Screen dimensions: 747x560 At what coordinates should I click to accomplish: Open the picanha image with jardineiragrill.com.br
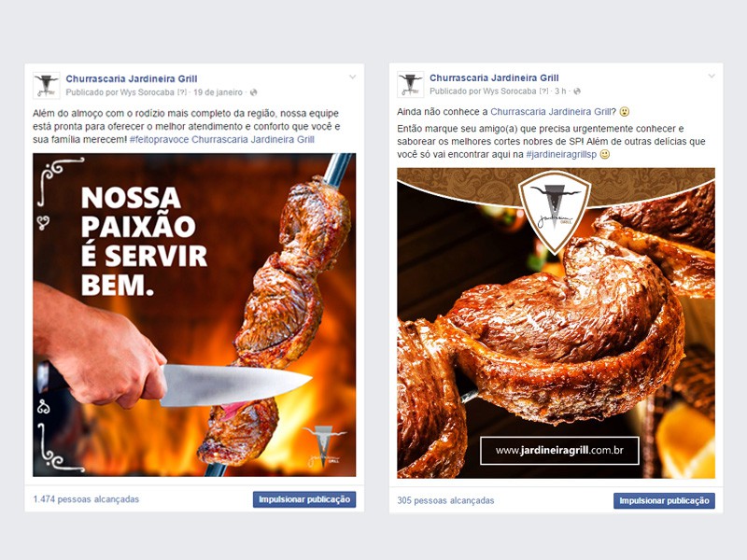coord(556,323)
